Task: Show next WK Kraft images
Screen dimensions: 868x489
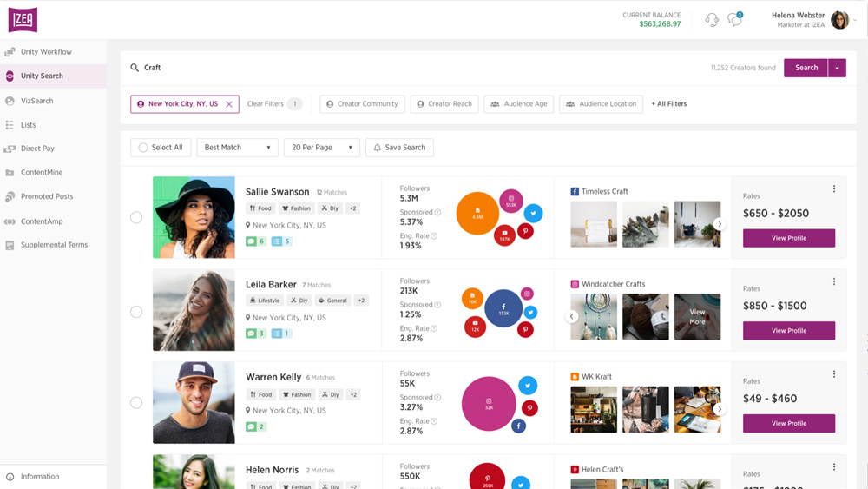Action: tap(719, 409)
